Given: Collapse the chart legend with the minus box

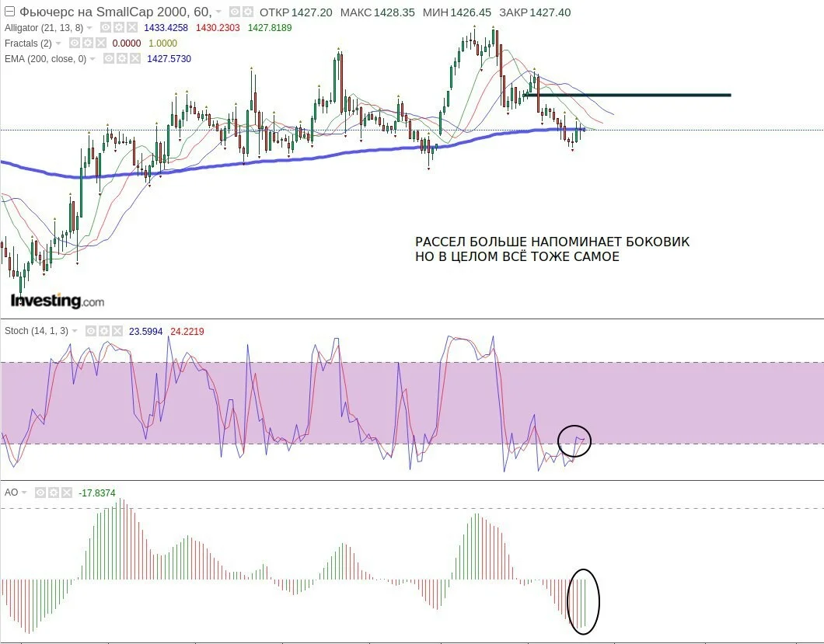Looking at the screenshot, I should click(9, 12).
